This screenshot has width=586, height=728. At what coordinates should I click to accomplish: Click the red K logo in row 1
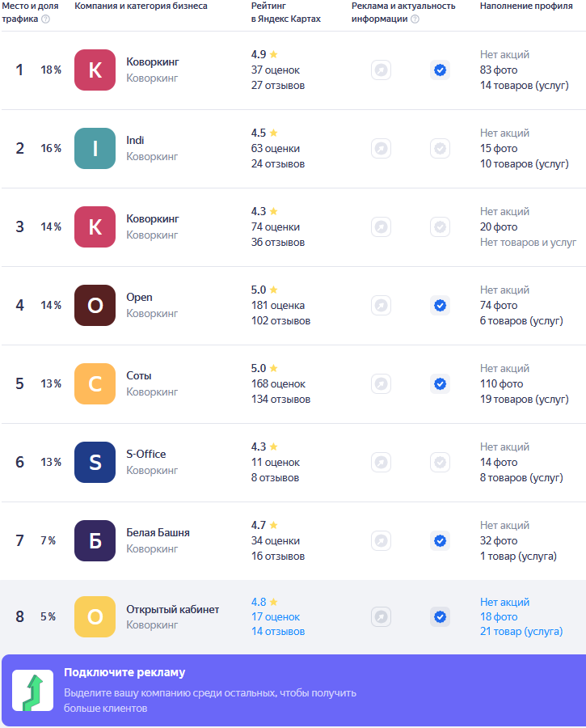pyautogui.click(x=95, y=70)
